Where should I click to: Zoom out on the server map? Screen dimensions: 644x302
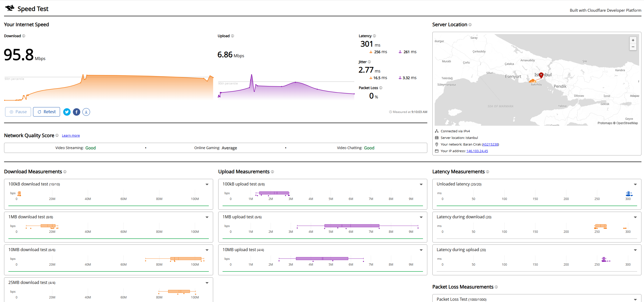(x=633, y=47)
